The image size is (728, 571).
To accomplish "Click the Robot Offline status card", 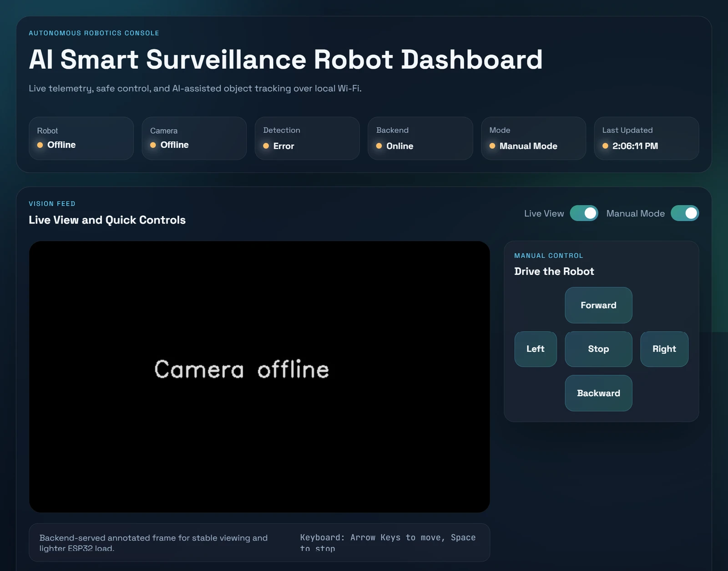I will coord(81,138).
